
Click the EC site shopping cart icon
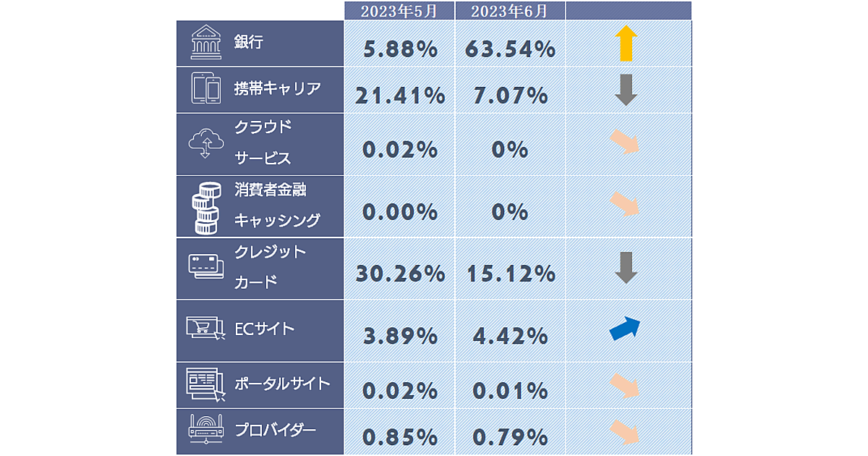tap(205, 328)
